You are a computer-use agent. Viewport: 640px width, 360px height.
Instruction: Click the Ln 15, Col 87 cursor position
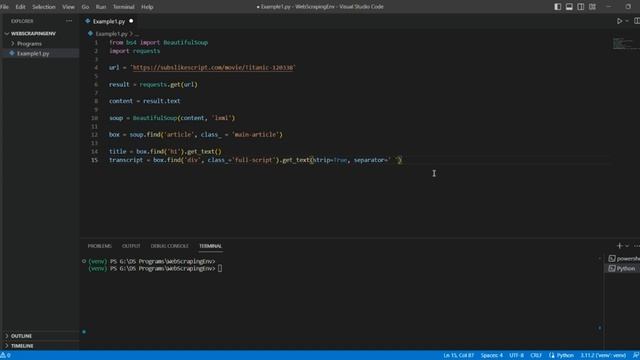pos(458,356)
